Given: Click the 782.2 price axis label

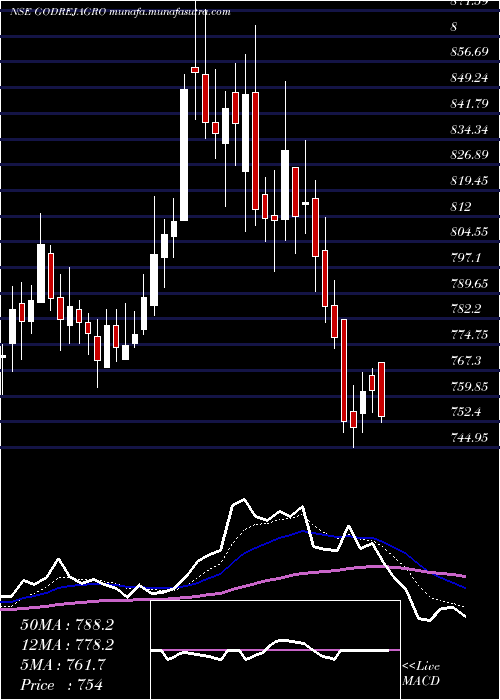Looking at the screenshot, I should 467,309.
